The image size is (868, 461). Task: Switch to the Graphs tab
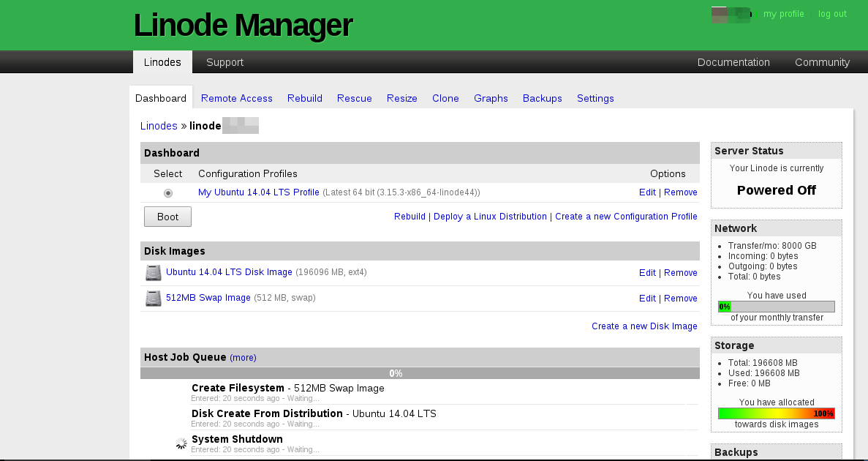pyautogui.click(x=491, y=98)
